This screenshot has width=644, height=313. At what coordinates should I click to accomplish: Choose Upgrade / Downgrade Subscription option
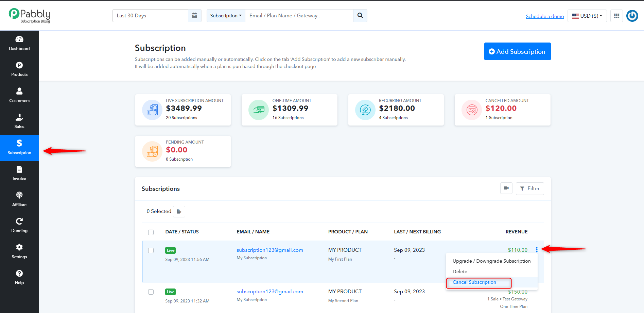pos(491,261)
